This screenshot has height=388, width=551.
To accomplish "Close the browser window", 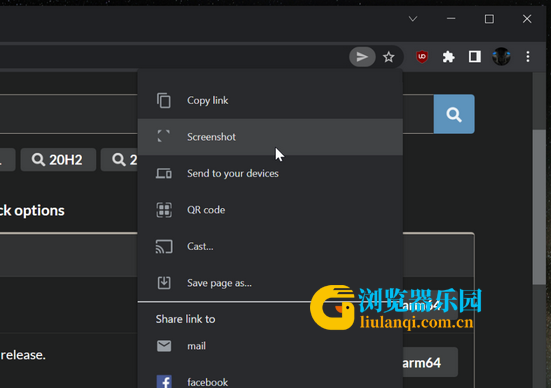I will point(527,19).
